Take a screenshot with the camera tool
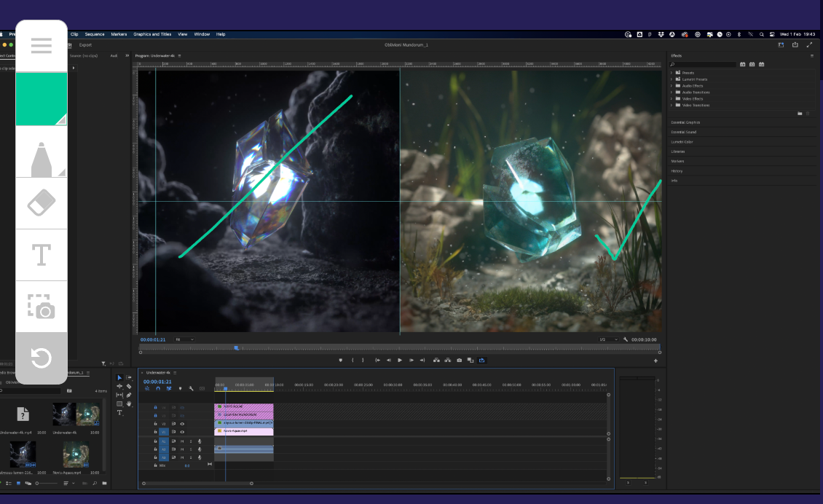Viewport: 823px width, 504px height. tap(42, 307)
